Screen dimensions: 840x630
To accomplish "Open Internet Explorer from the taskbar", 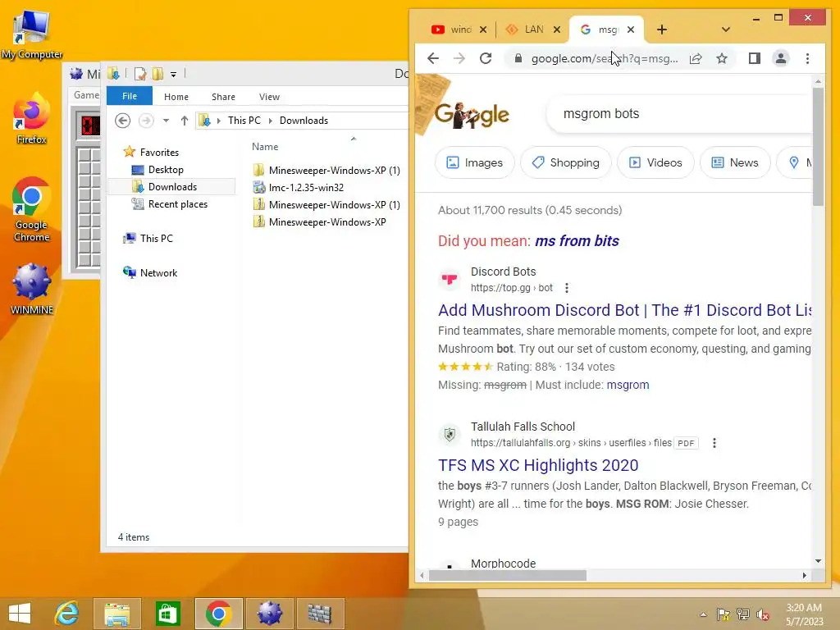I will coord(67,614).
